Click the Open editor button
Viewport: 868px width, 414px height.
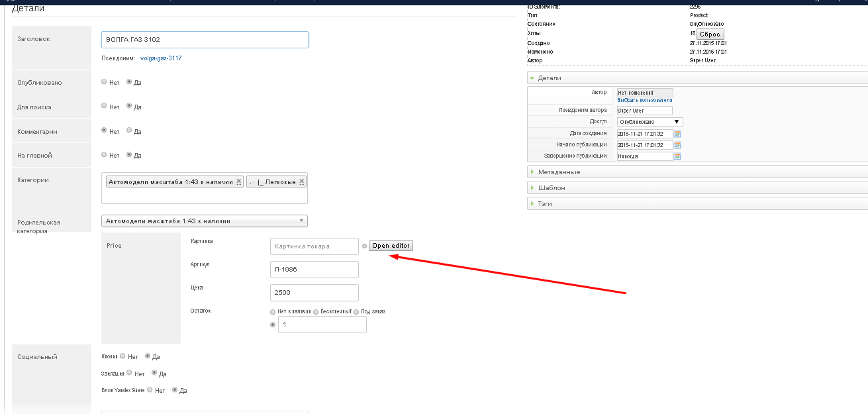tap(391, 246)
